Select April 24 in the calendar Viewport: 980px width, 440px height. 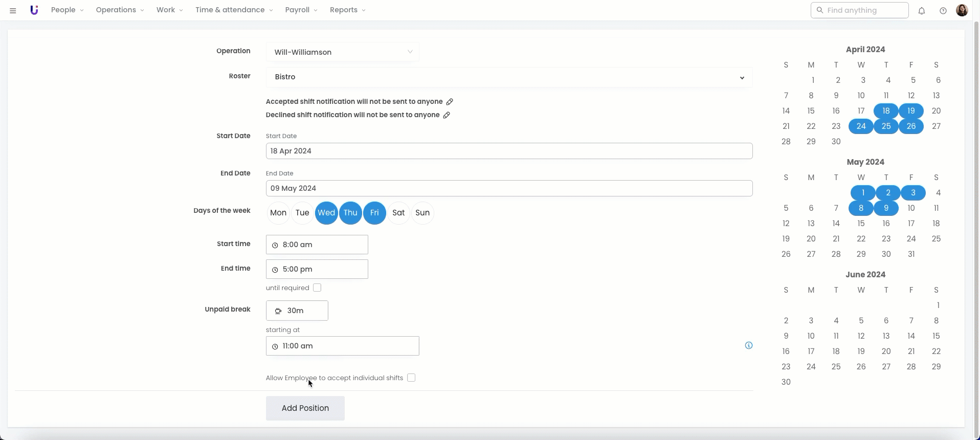pyautogui.click(x=861, y=126)
